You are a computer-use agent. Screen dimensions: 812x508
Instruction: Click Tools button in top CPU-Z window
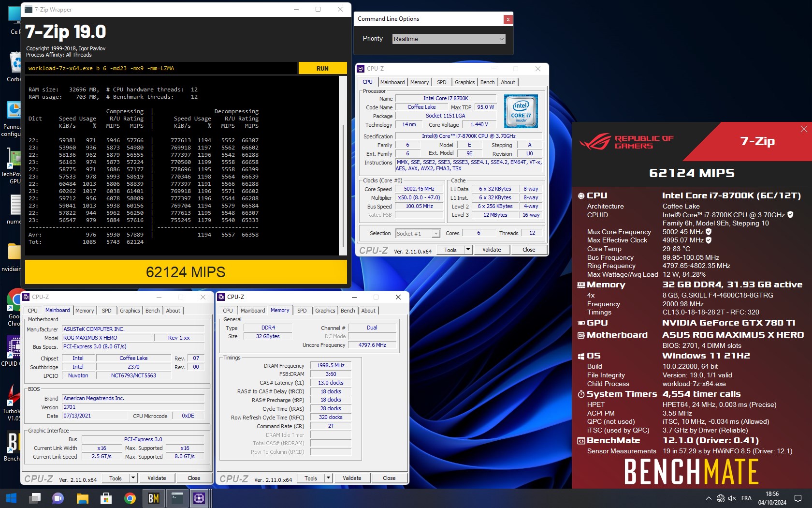coord(450,250)
